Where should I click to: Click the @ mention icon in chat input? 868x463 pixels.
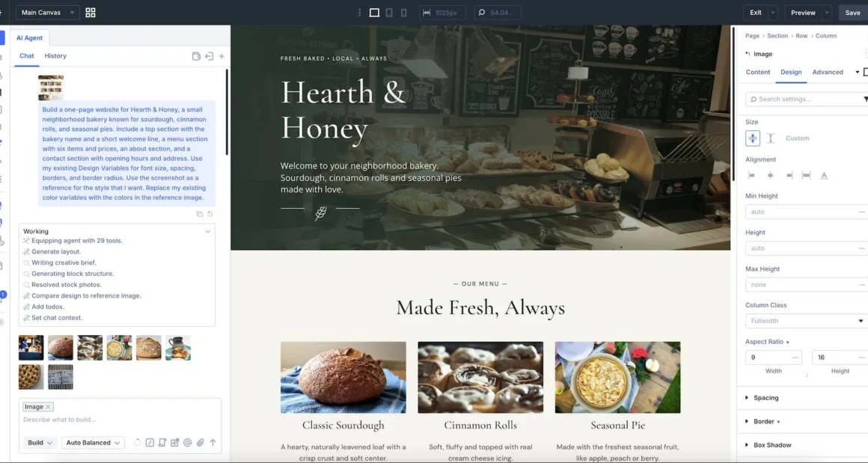point(188,443)
